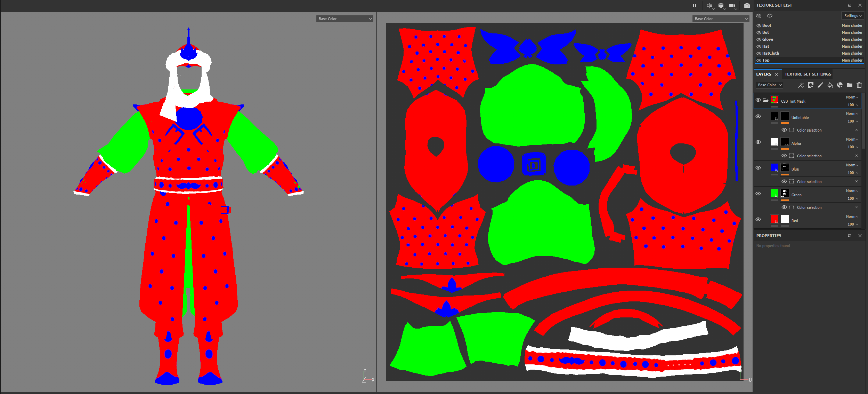Image resolution: width=868 pixels, height=394 pixels.
Task: Open the 3D viewport Base Color dropdown
Action: tap(345, 19)
